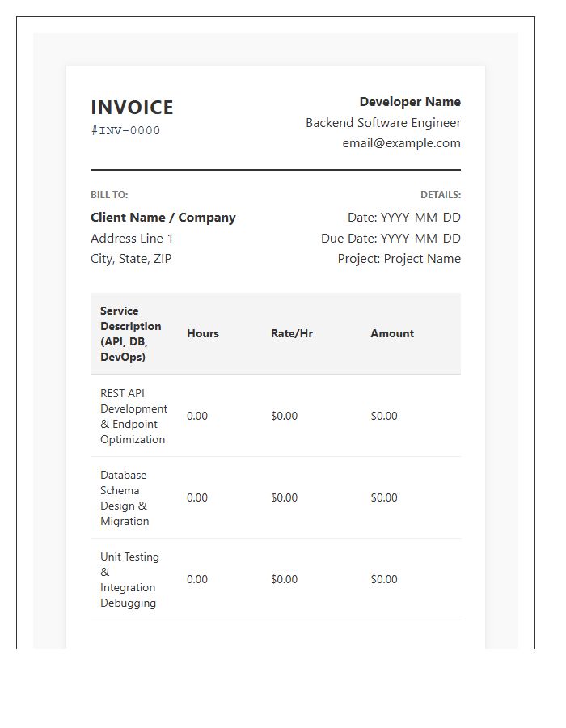Click Client Name / Company text
Screen dimensions: 566x728
click(x=163, y=218)
